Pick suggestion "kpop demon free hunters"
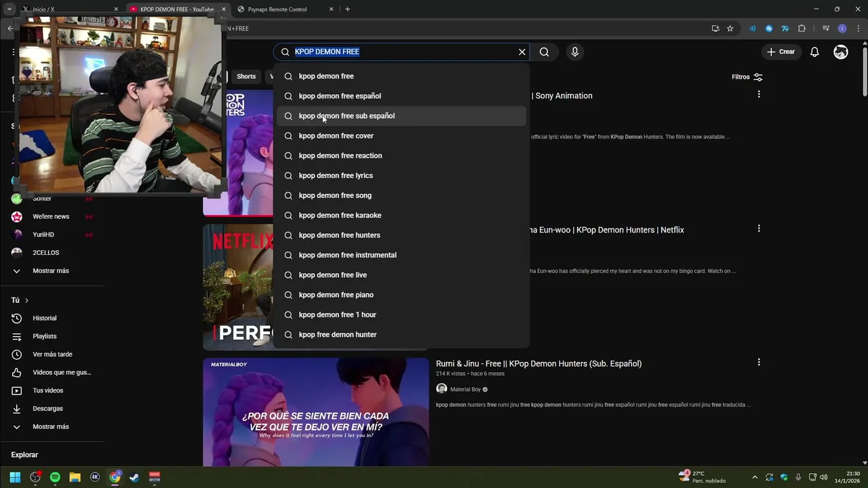868x488 pixels. point(401,235)
